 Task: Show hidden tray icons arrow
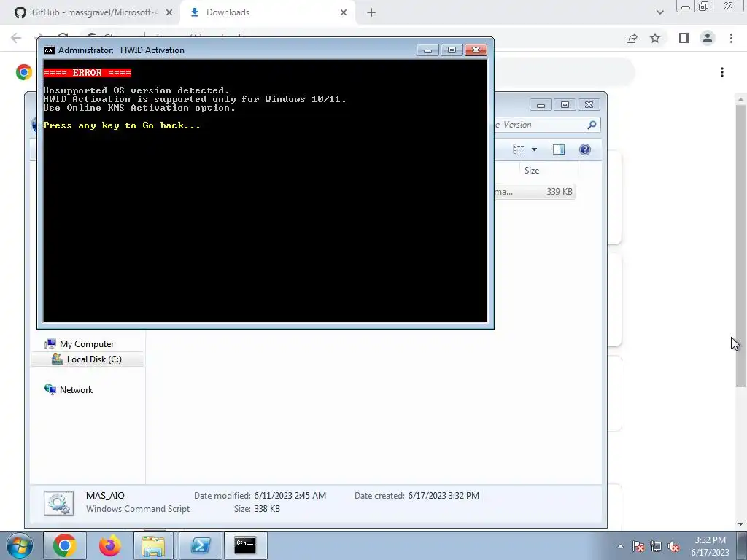pos(620,546)
